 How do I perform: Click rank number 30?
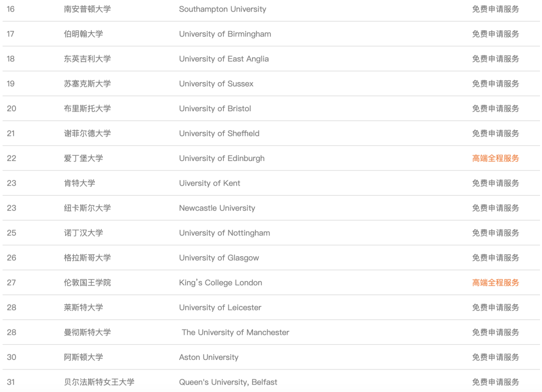[12, 357]
